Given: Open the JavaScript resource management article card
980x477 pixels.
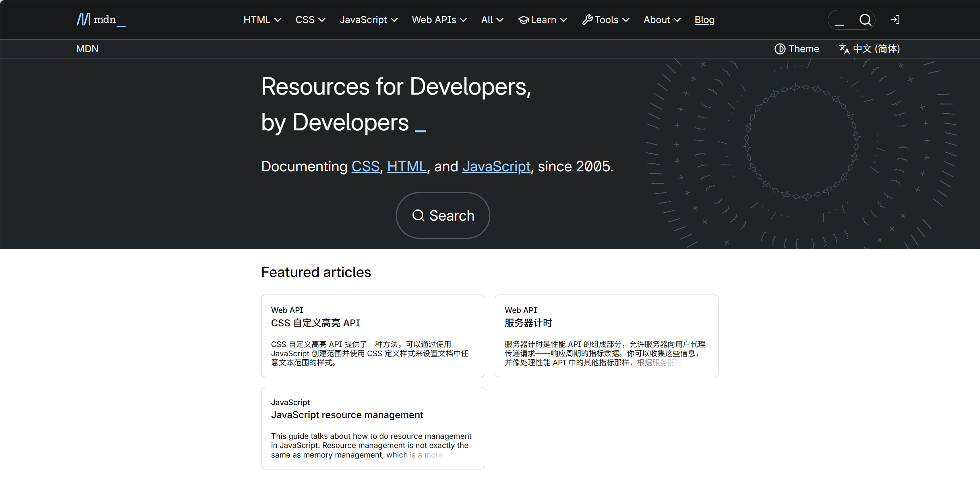Looking at the screenshot, I should tap(347, 415).
